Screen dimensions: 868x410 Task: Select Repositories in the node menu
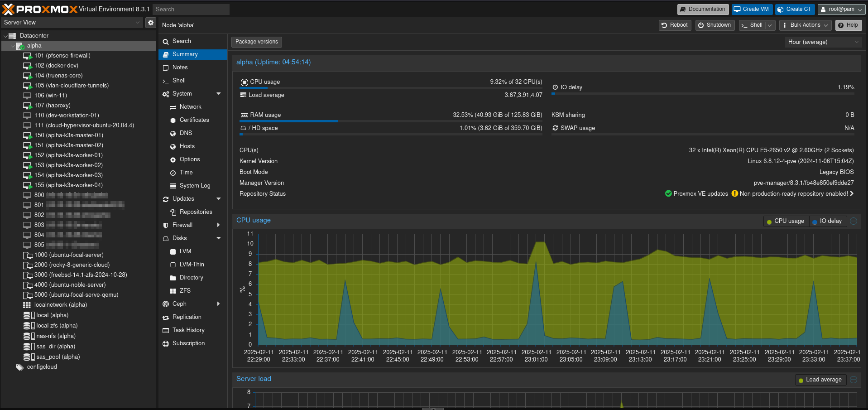point(196,212)
